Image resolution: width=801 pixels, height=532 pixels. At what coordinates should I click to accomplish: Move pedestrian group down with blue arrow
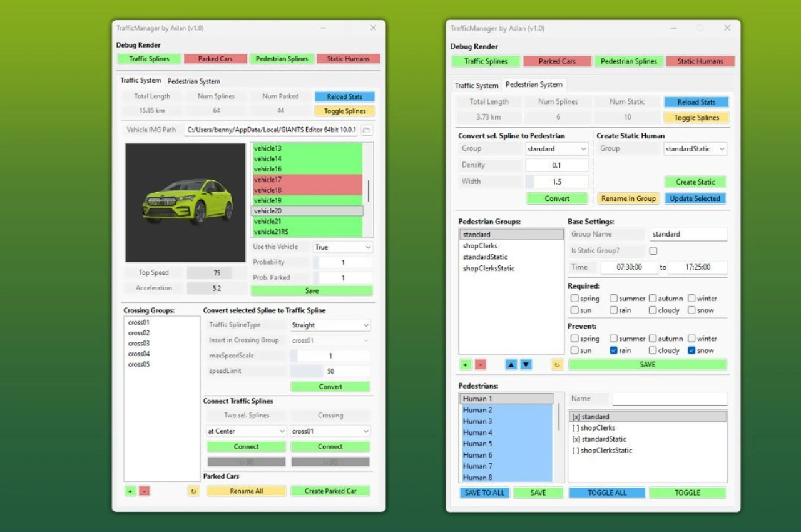pyautogui.click(x=526, y=364)
